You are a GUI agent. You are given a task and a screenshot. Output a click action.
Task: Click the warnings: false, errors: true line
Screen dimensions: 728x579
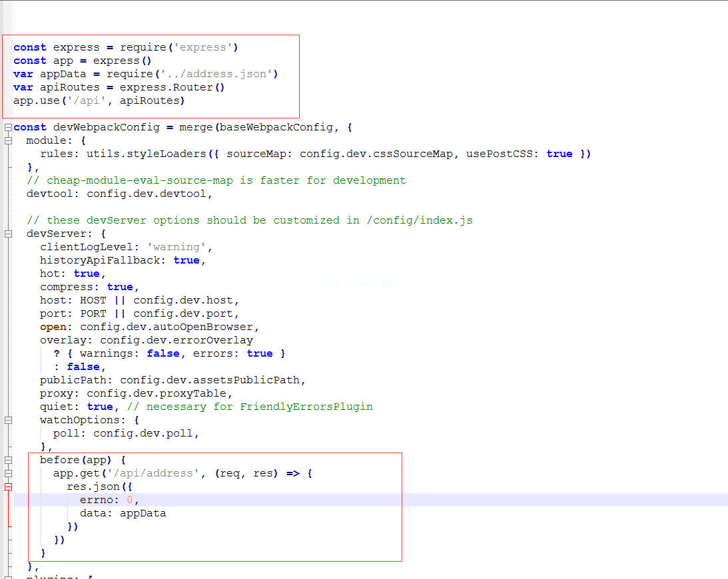[x=169, y=353]
